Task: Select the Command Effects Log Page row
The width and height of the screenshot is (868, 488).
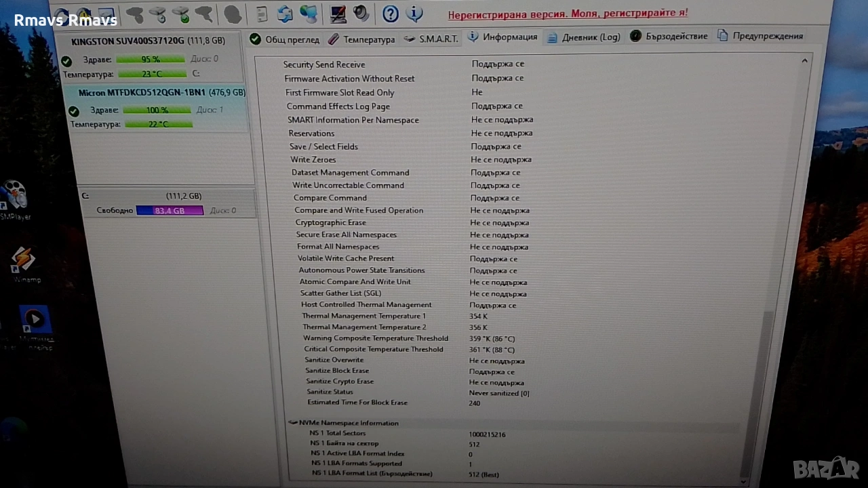Action: click(x=405, y=106)
